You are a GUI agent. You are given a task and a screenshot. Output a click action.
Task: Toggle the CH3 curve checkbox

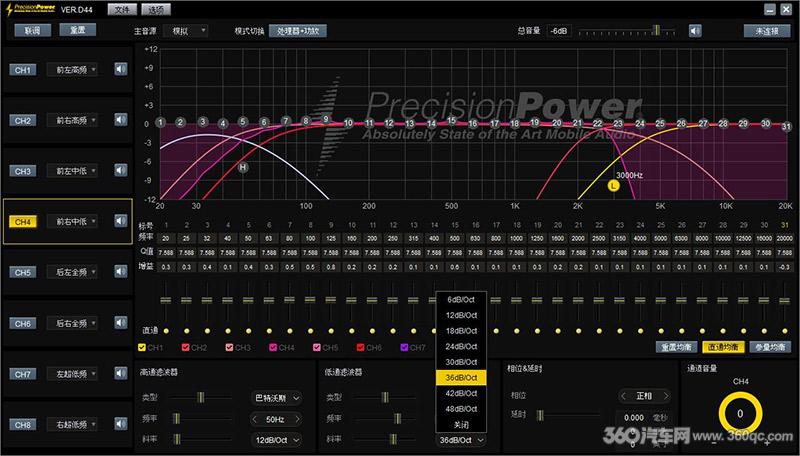(x=230, y=347)
